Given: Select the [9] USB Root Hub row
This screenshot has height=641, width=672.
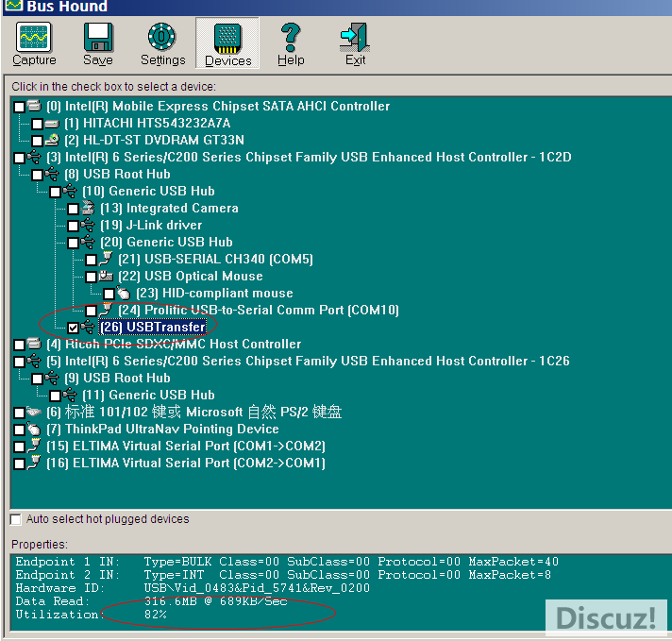Looking at the screenshot, I should coord(117,379).
